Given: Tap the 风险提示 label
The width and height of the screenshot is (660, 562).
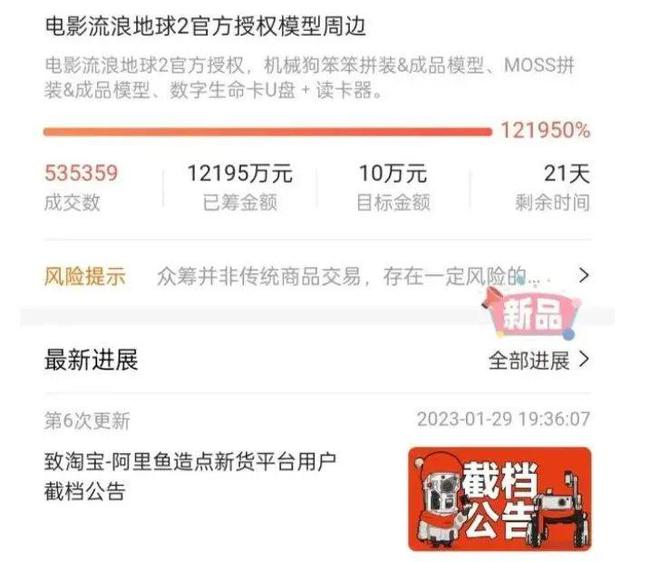Looking at the screenshot, I should [x=85, y=277].
